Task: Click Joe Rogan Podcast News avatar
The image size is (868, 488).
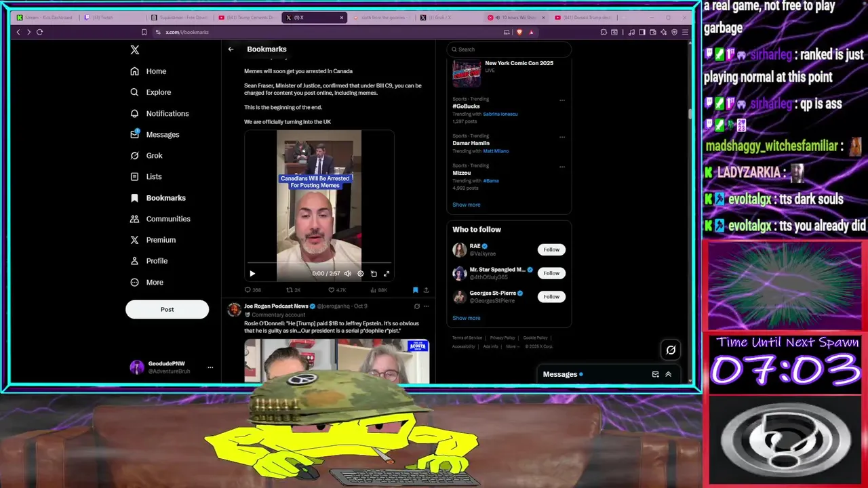Action: [234, 310]
